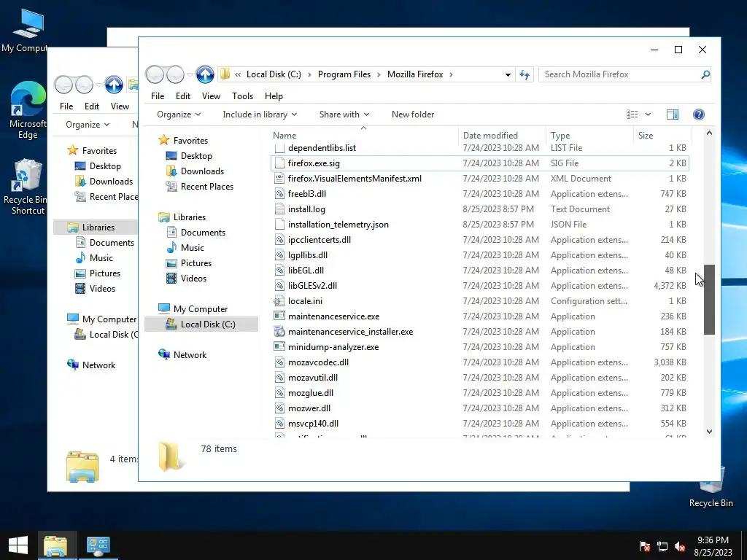Select the mozavcodec.dll file

[479, 362]
